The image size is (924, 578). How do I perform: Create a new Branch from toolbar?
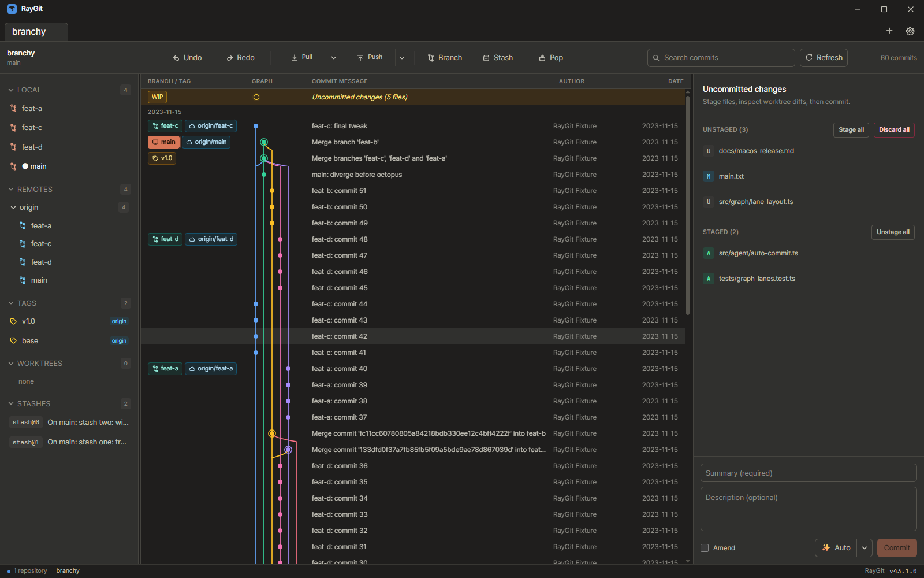pos(445,58)
